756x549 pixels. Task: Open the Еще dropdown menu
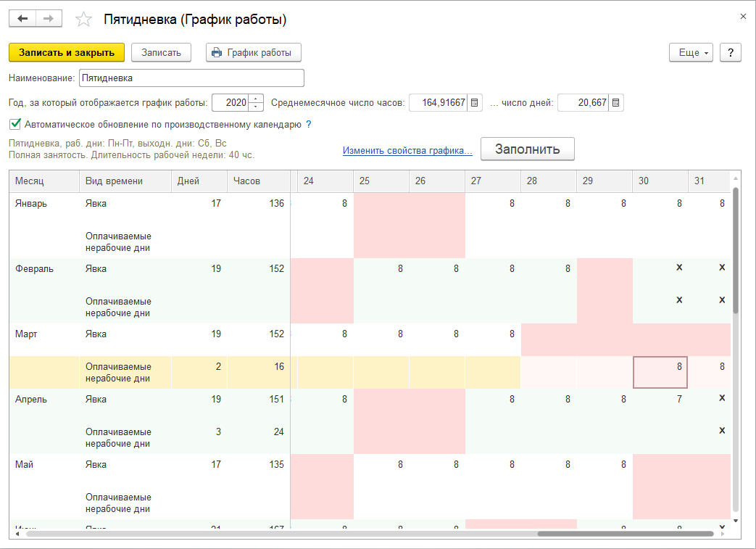[x=691, y=53]
